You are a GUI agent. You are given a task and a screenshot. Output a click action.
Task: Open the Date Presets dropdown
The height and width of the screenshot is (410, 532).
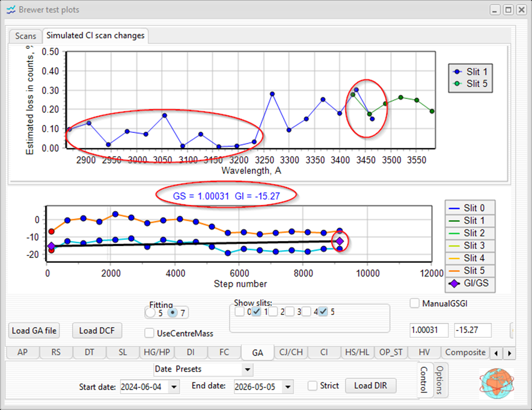pos(248,369)
